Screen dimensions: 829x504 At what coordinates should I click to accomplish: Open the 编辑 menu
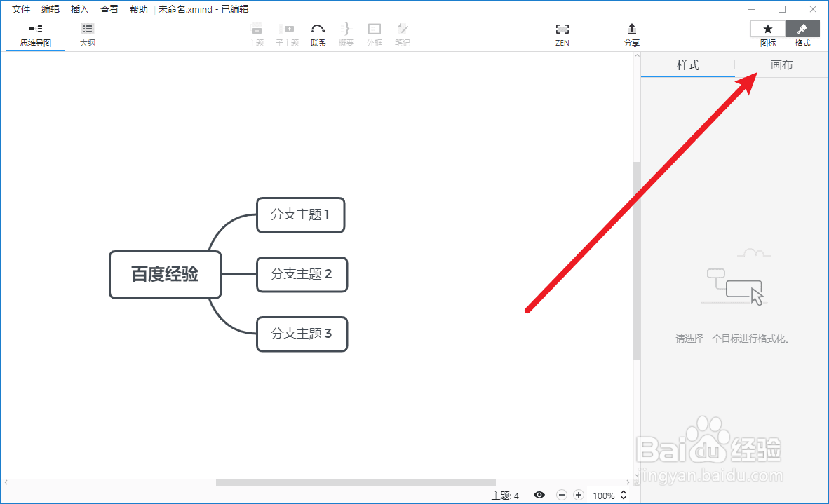[50, 9]
